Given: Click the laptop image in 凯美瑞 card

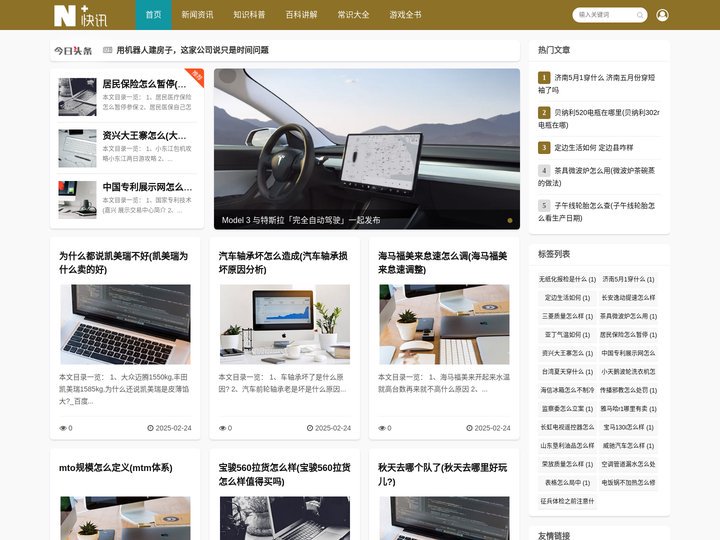Looking at the screenshot, I should (x=125, y=324).
